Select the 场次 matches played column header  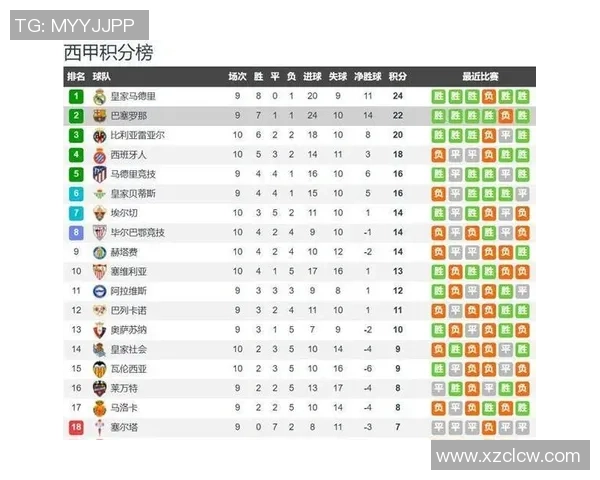click(x=237, y=76)
